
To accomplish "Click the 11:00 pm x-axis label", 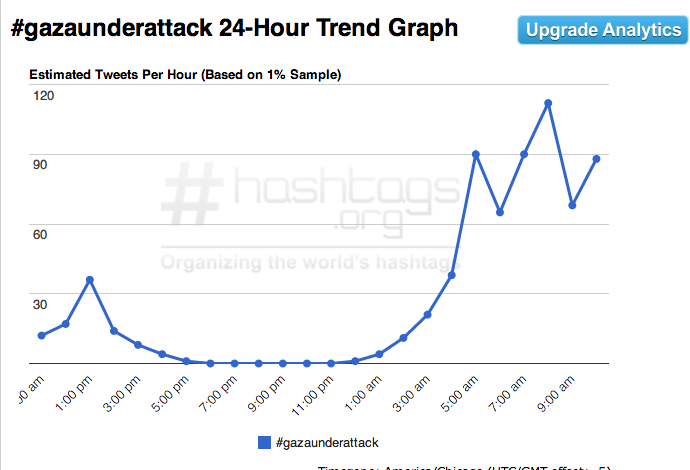I will [x=317, y=392].
